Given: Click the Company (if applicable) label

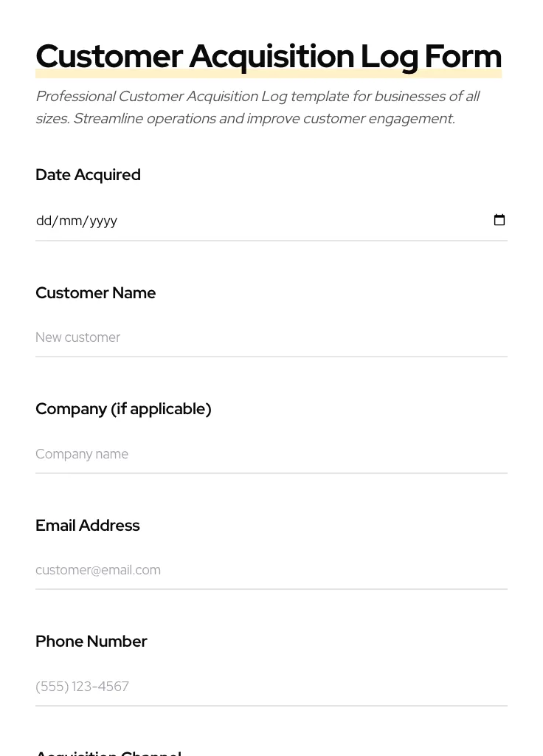Looking at the screenshot, I should 123,409.
